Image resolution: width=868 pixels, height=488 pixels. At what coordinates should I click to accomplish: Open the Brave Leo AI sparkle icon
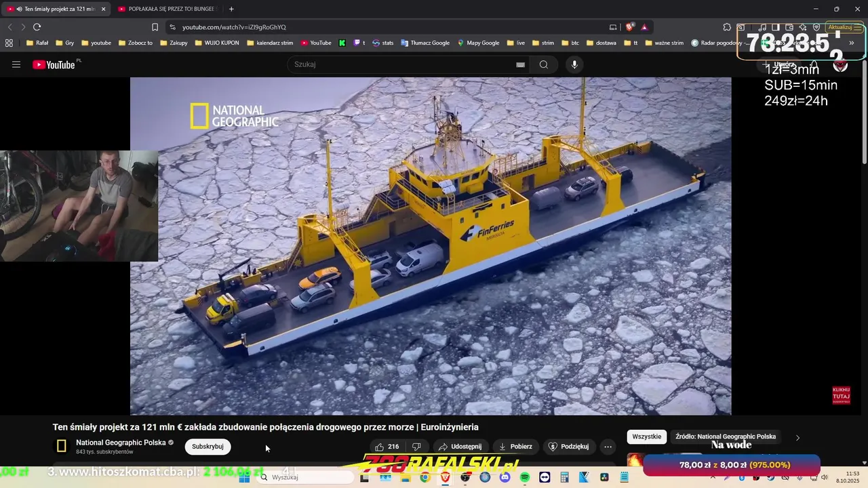pos(803,27)
